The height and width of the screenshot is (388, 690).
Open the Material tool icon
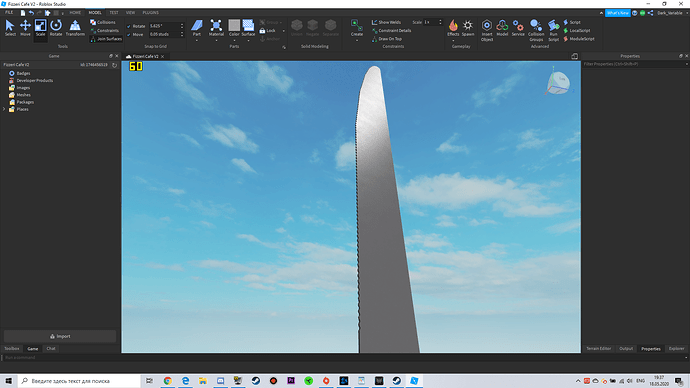[x=216, y=26]
